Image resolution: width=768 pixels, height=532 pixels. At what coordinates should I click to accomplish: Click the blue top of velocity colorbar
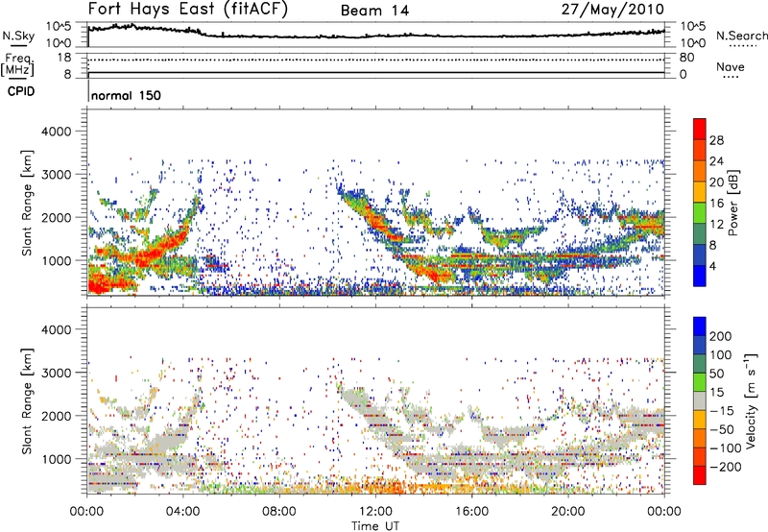click(x=700, y=326)
